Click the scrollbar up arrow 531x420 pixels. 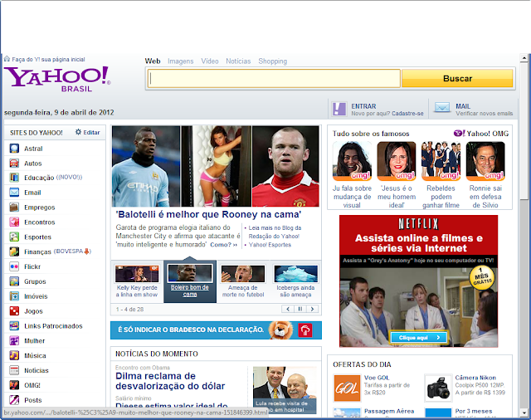[x=524, y=58]
